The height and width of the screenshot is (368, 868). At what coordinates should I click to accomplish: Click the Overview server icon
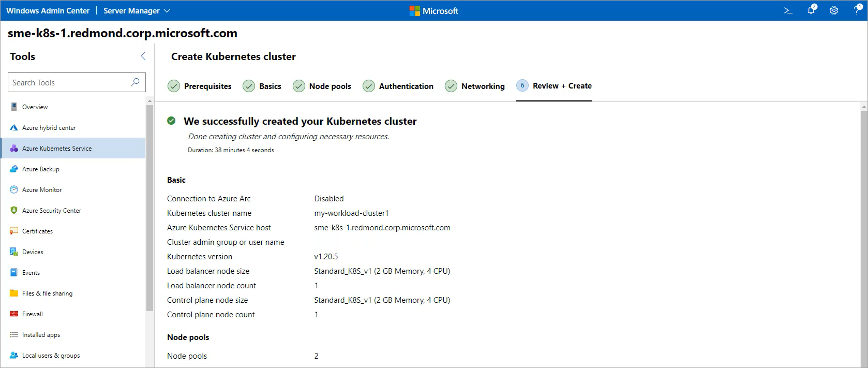14,107
